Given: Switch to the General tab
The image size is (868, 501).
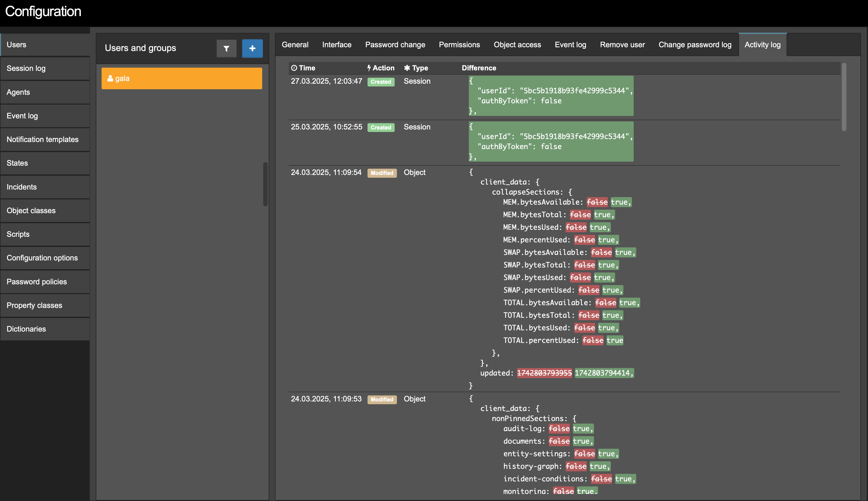Looking at the screenshot, I should (x=295, y=45).
